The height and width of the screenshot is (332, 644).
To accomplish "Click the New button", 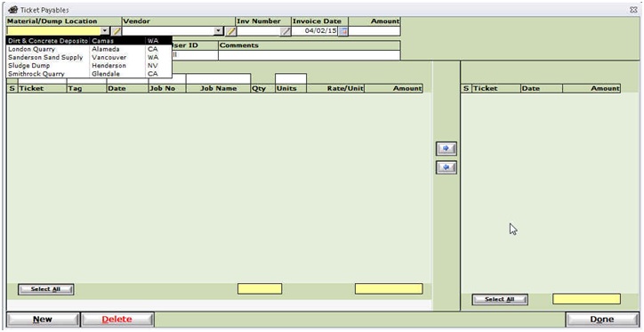I will [43, 320].
